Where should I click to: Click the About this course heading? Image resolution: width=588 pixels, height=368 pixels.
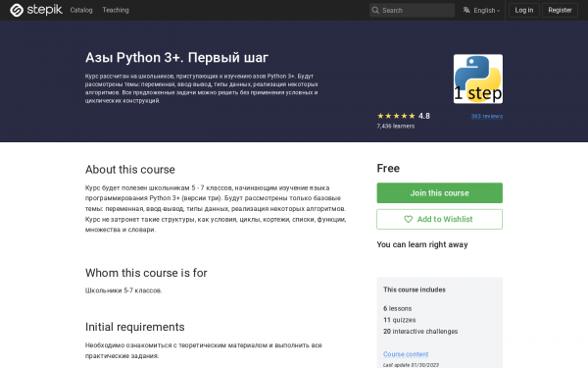129,170
